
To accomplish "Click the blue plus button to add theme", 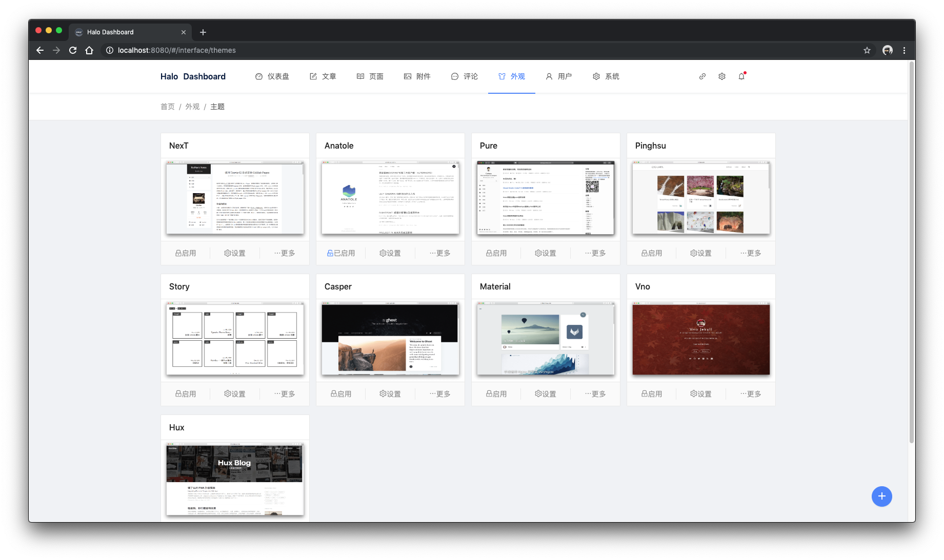I will click(x=881, y=496).
